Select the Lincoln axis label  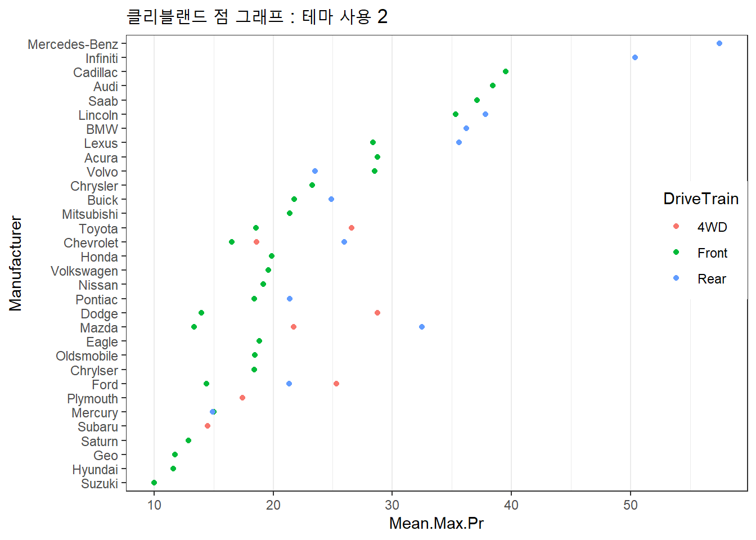tap(98, 115)
